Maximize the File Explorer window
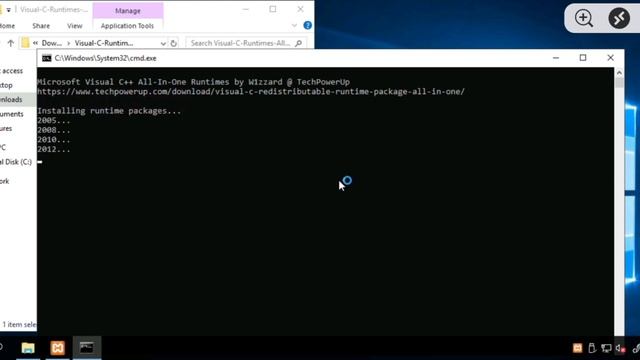 tap(273, 9)
